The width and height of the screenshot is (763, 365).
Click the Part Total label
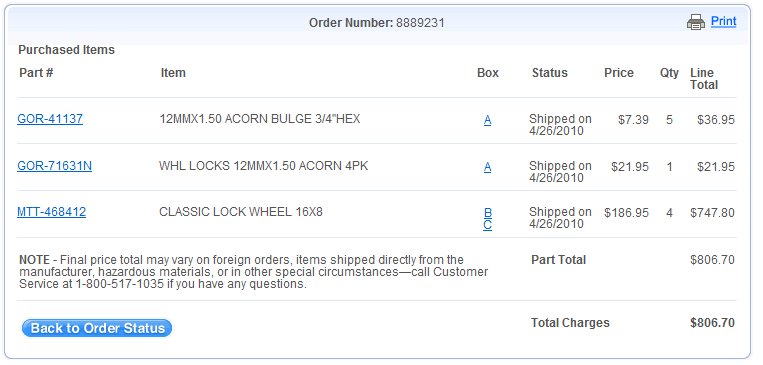click(559, 259)
